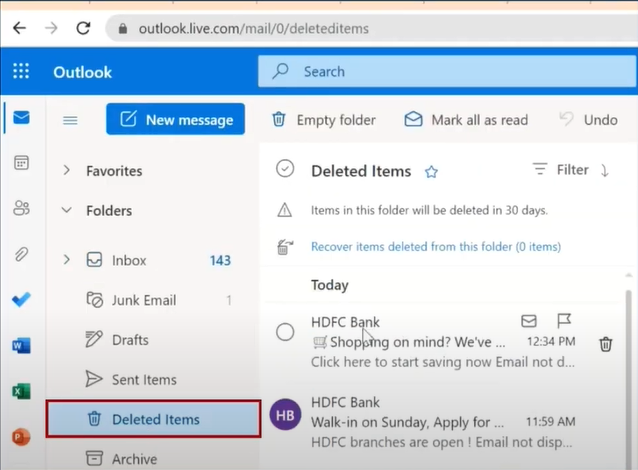Expand the Inbox subfolders chevron

[66, 259]
